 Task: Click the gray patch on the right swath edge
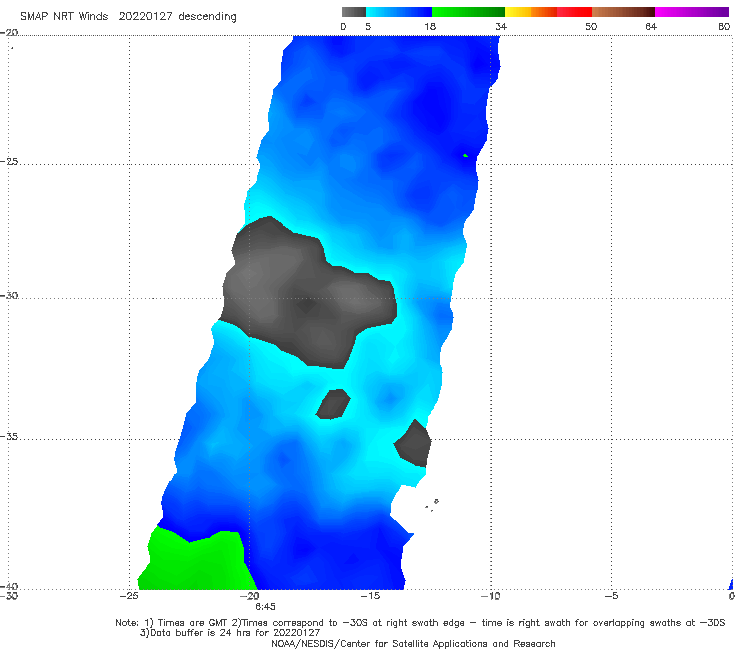click(x=413, y=443)
